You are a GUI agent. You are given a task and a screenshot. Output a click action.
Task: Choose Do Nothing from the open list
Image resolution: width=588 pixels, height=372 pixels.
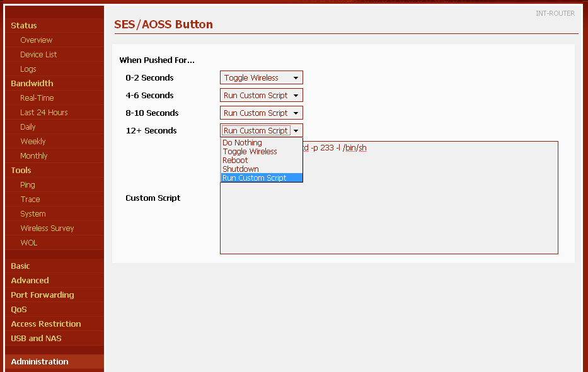pos(242,143)
